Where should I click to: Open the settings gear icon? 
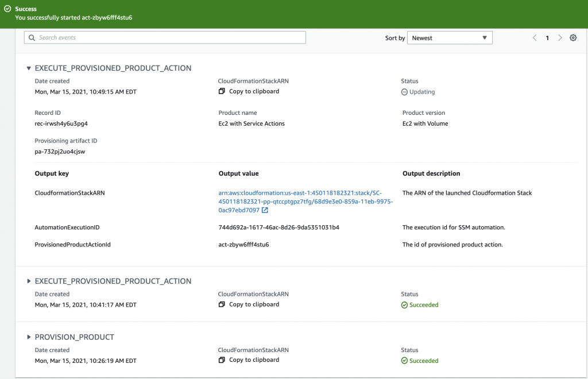[x=572, y=37]
